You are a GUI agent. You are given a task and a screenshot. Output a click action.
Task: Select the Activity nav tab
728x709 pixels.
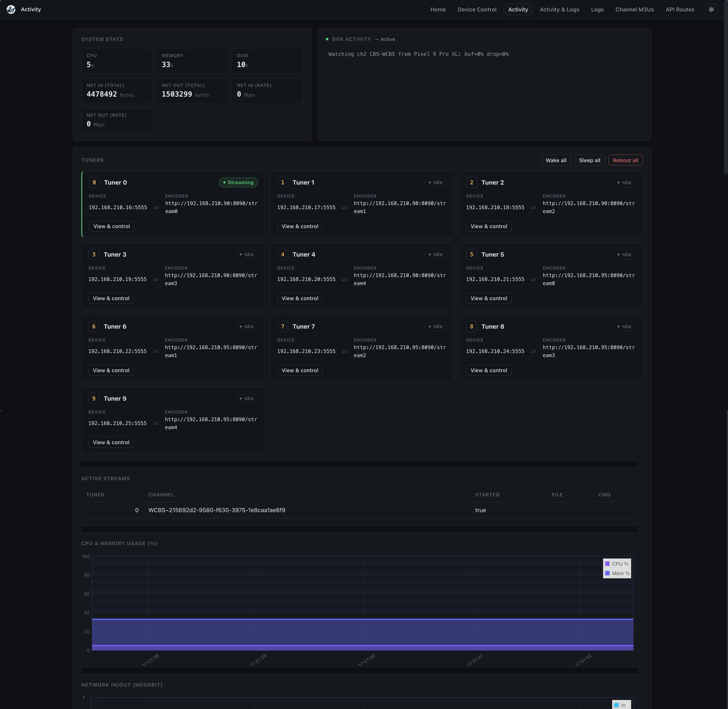(518, 9)
